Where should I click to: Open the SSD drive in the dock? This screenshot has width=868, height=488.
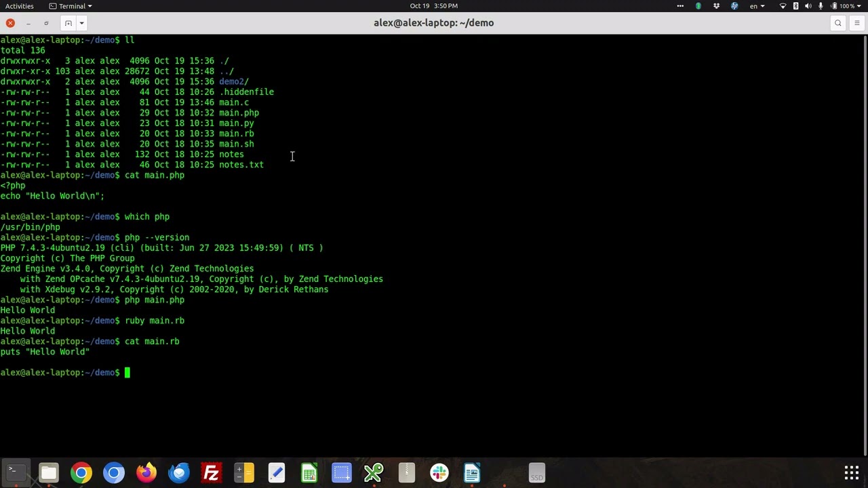(537, 472)
